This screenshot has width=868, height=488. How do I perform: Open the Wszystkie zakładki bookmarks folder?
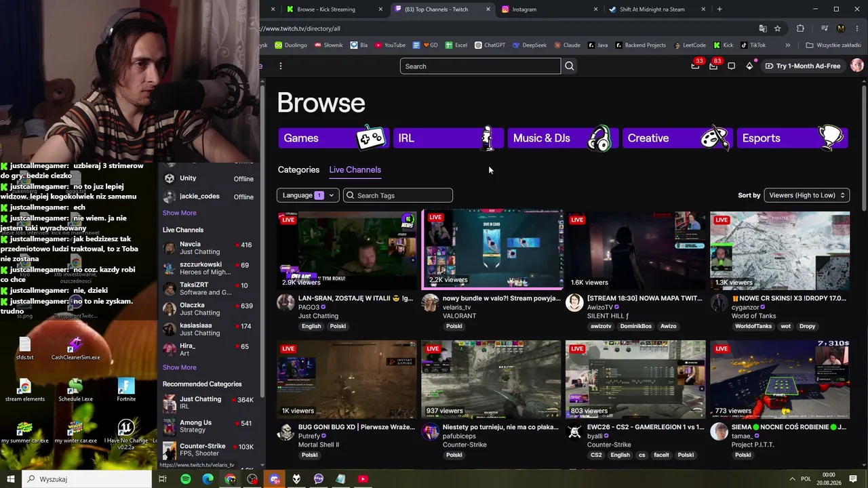pos(833,45)
